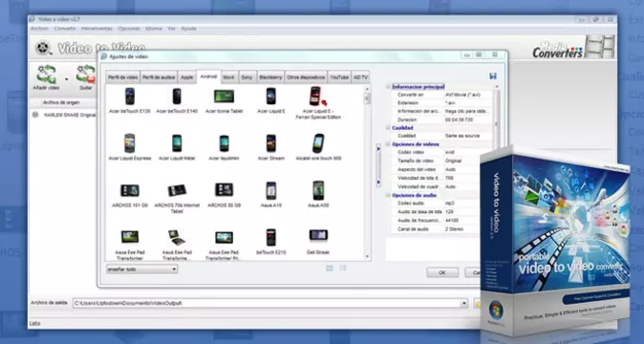Click the 'mp3' codec audio value
The image size is (644, 344).
450,204
